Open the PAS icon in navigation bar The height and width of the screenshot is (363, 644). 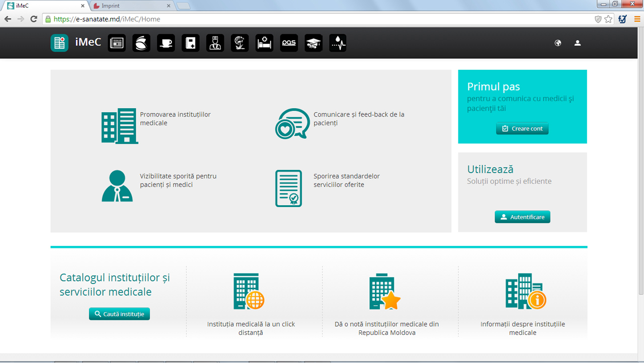coord(289,43)
